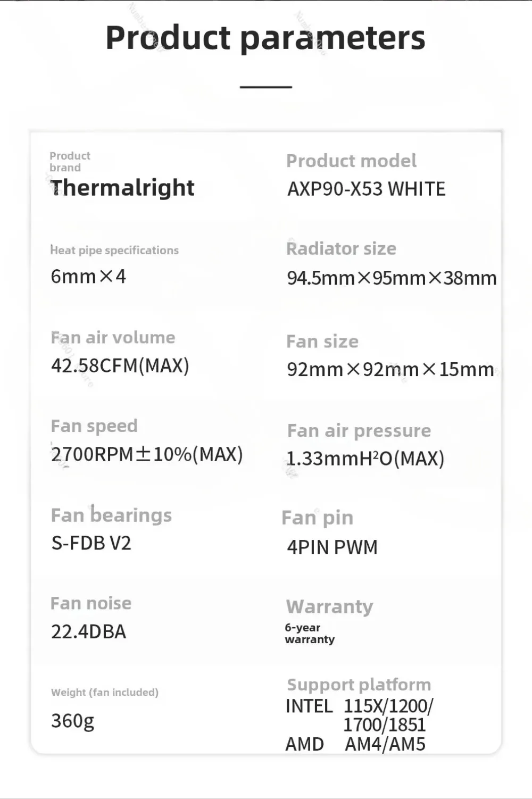This screenshot has height=799, width=532.
Task: Click the Radiator size label
Action: (341, 248)
